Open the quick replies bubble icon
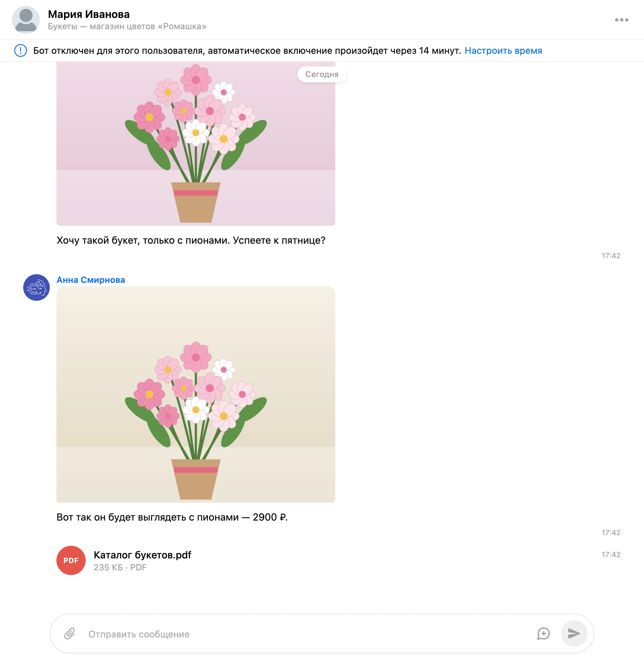This screenshot has width=644, height=664. 543,633
